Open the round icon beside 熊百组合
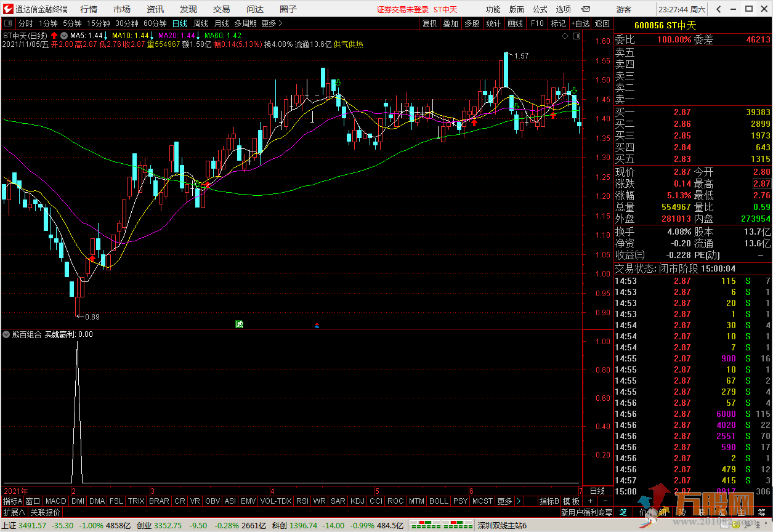 pyautogui.click(x=7, y=334)
